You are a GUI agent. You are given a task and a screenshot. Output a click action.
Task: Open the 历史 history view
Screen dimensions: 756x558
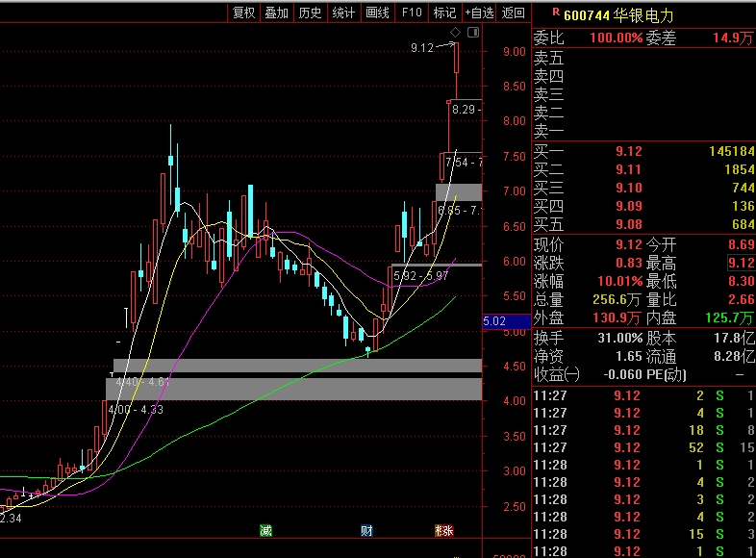[x=310, y=13]
